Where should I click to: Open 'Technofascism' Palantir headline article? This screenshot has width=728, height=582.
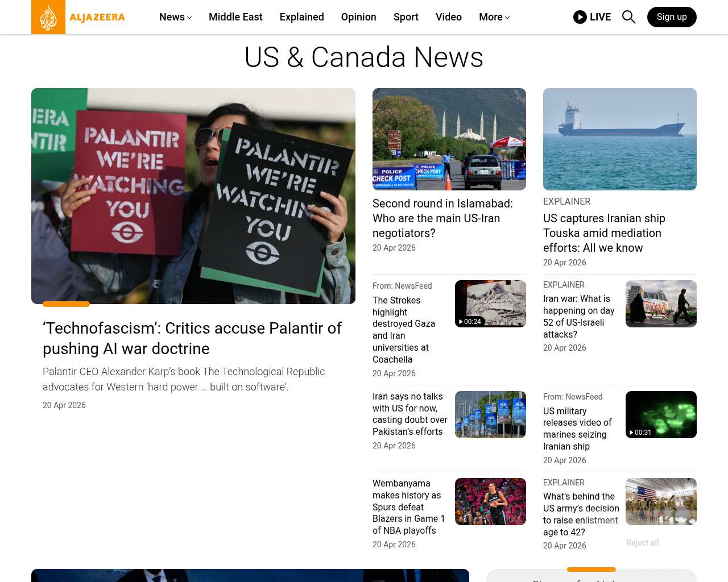pyautogui.click(x=192, y=338)
